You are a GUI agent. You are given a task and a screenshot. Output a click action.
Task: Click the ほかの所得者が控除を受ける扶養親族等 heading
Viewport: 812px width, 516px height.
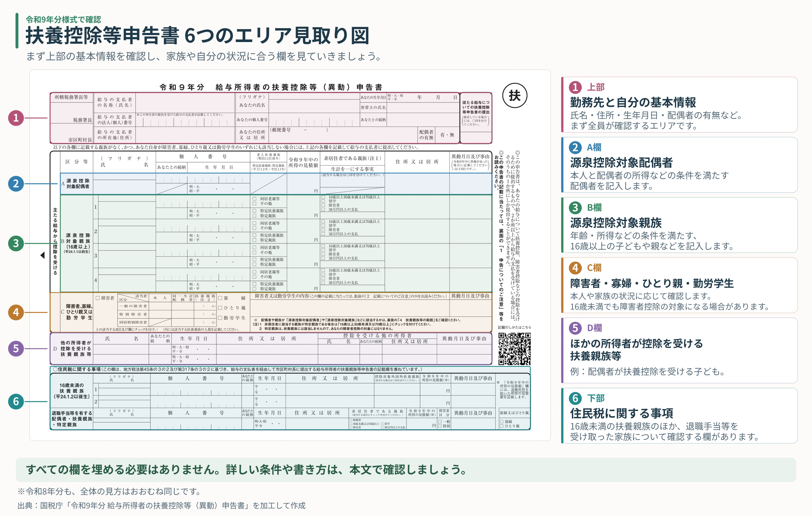click(636, 350)
